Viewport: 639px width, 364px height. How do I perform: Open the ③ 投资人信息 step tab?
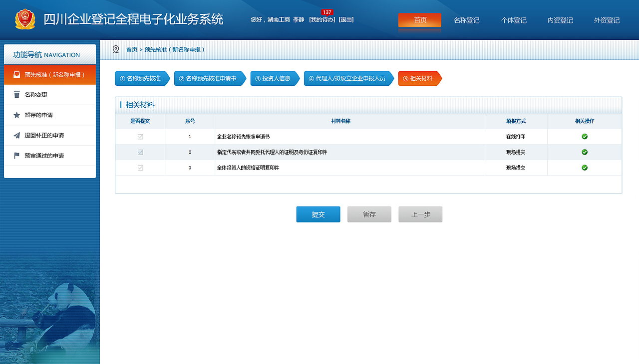273,78
